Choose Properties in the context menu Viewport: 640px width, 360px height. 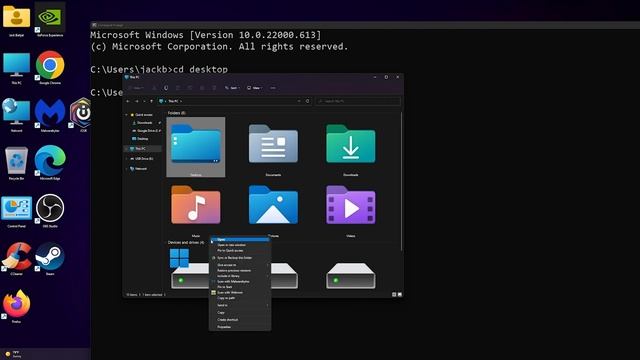pos(240,327)
